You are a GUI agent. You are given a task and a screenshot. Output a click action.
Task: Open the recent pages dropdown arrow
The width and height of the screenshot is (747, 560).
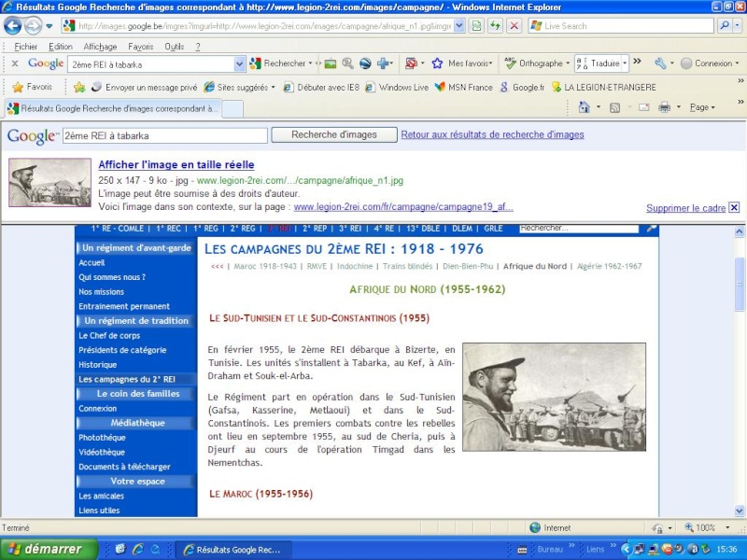point(49,26)
